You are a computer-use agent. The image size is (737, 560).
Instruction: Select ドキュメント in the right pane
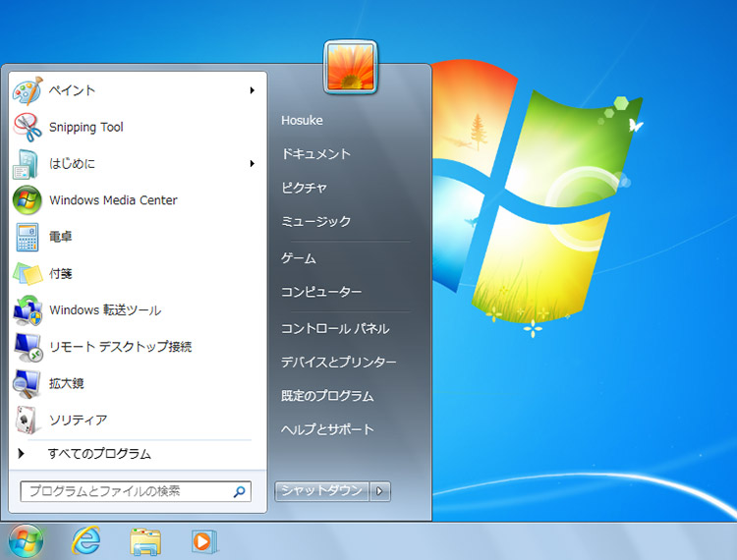click(x=315, y=154)
